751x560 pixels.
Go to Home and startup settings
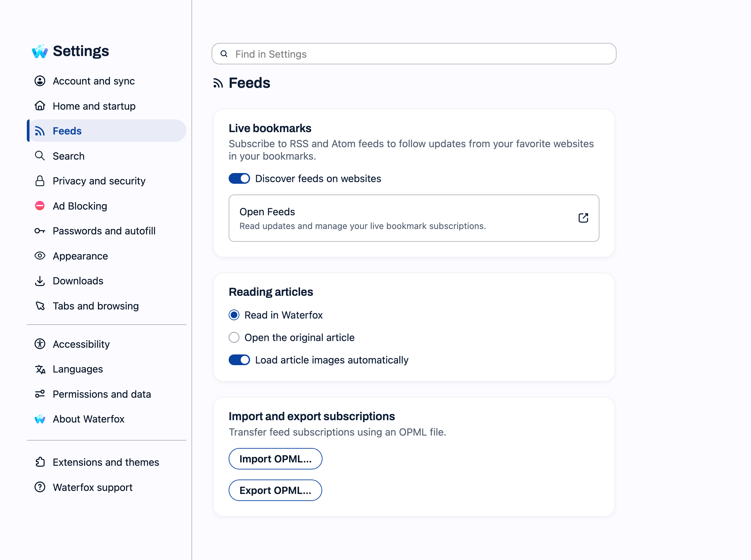[106, 106]
